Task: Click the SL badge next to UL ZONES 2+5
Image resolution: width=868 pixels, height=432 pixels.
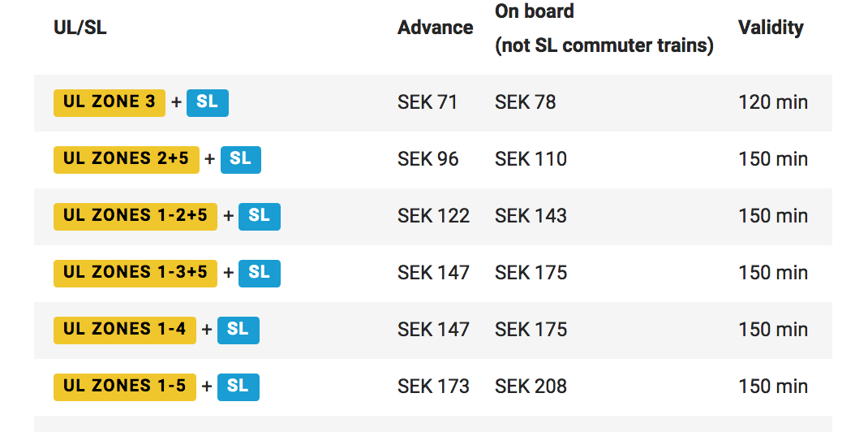Action: tap(240, 159)
